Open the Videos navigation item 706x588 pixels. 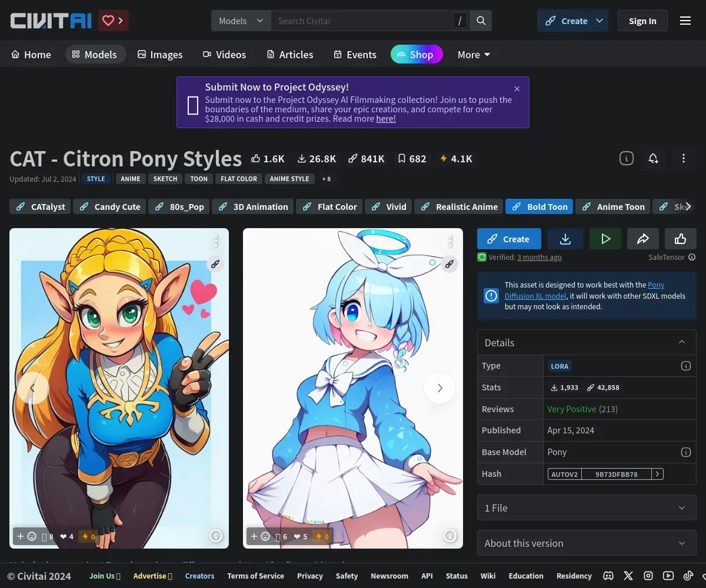pyautogui.click(x=224, y=54)
